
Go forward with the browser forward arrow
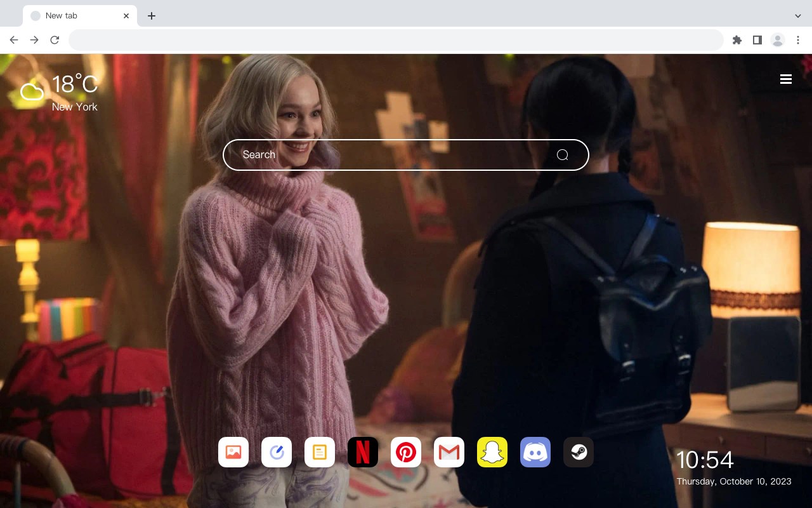pos(34,40)
